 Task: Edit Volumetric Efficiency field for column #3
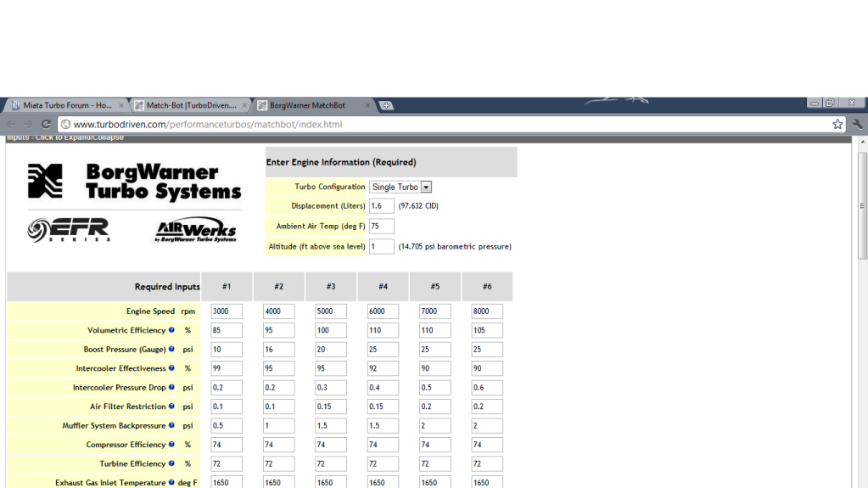point(330,330)
